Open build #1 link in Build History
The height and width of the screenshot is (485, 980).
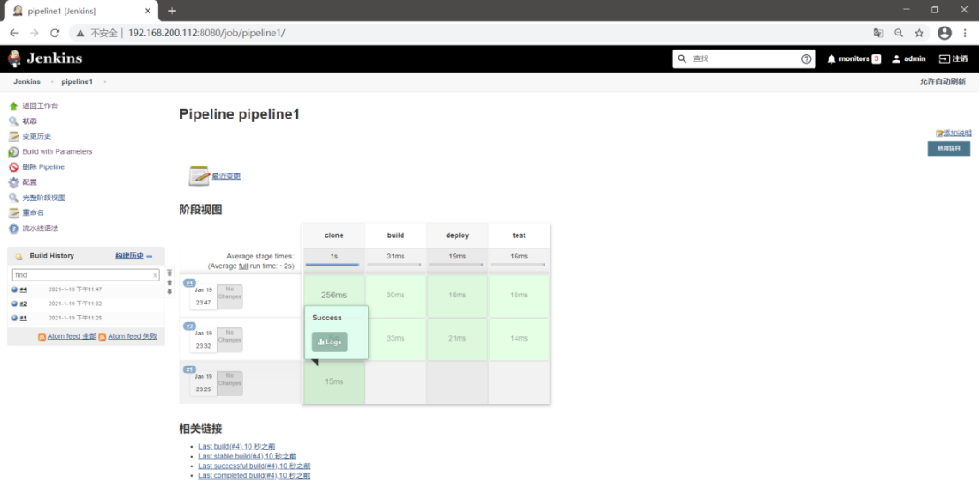tap(23, 318)
